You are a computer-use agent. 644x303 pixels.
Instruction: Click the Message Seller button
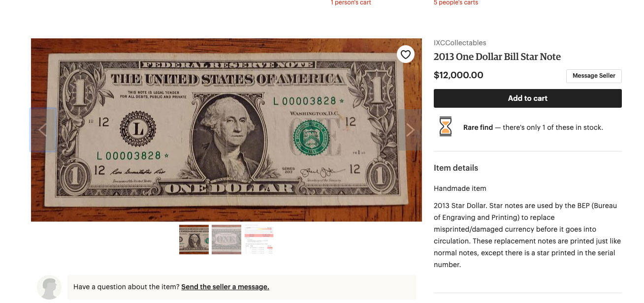click(x=594, y=76)
